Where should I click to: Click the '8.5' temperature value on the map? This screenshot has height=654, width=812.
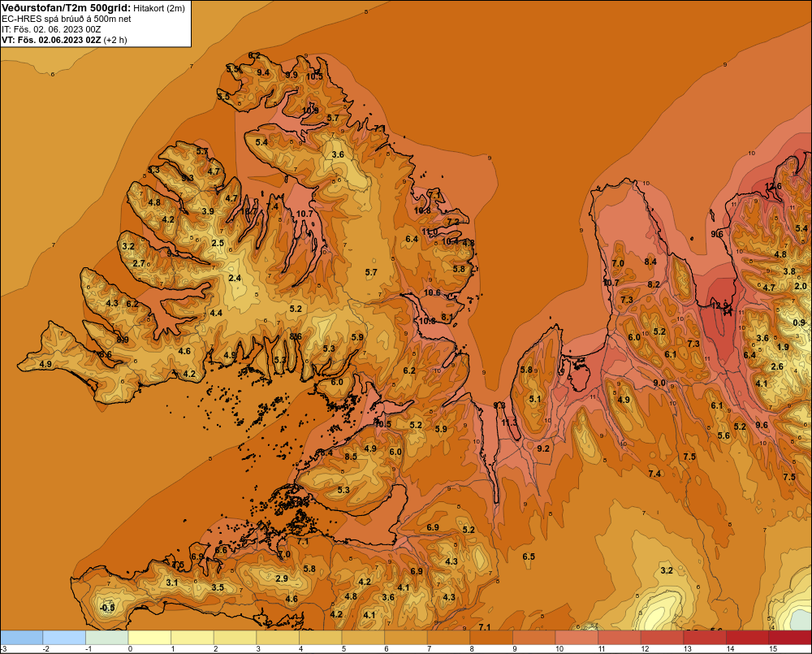point(351,457)
